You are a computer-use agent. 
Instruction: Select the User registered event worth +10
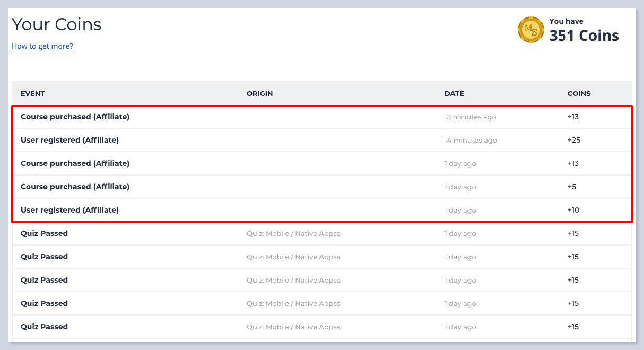coord(69,210)
